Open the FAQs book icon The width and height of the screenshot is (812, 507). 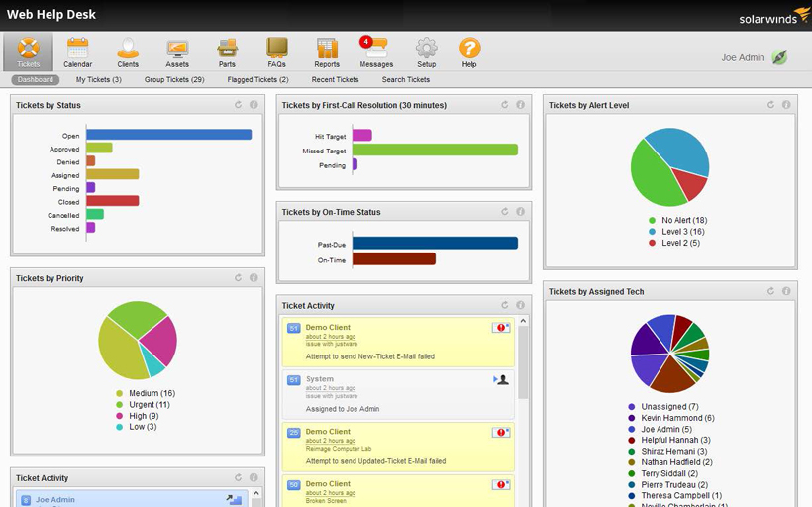pos(276,49)
